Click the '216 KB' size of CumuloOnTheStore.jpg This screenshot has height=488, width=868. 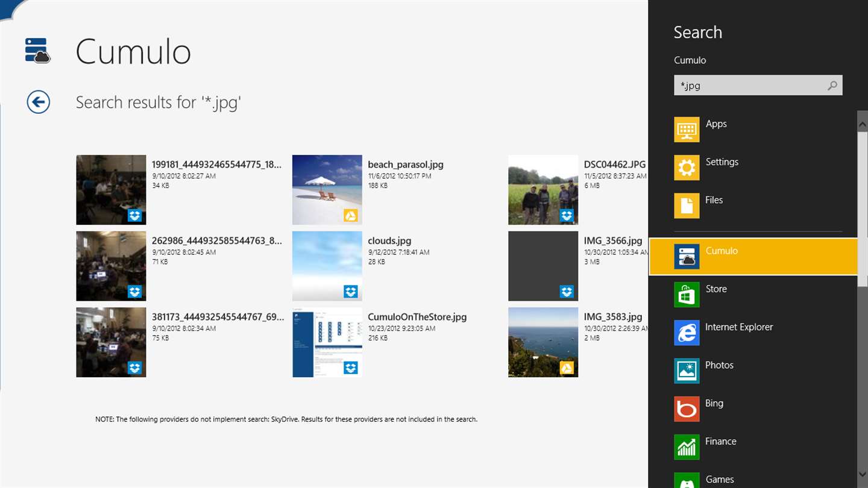click(378, 338)
